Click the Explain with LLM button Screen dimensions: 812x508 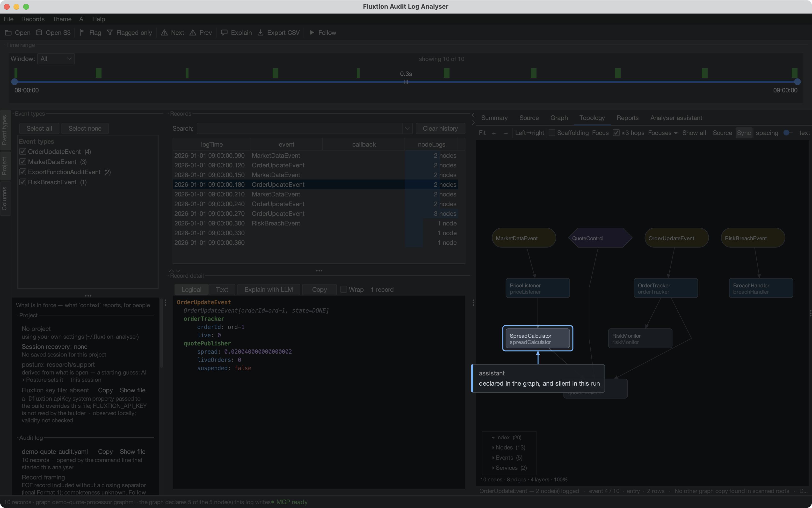tap(268, 290)
